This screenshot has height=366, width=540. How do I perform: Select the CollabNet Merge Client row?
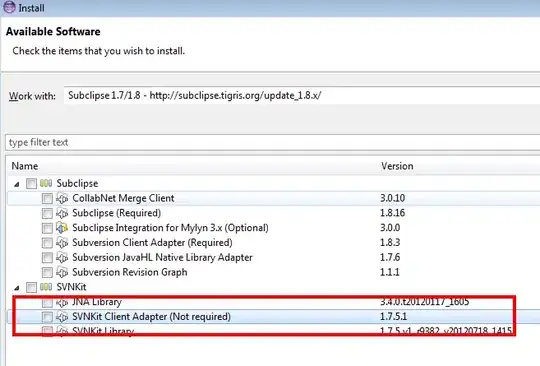tap(274, 198)
